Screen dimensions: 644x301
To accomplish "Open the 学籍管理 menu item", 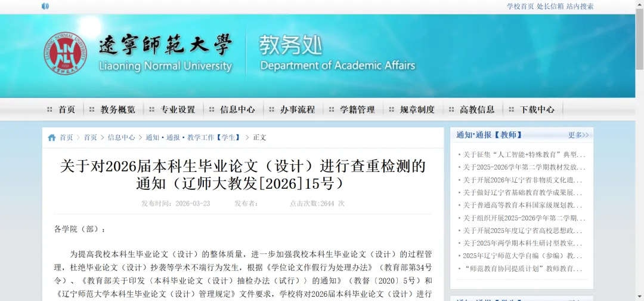I will coord(357,109).
